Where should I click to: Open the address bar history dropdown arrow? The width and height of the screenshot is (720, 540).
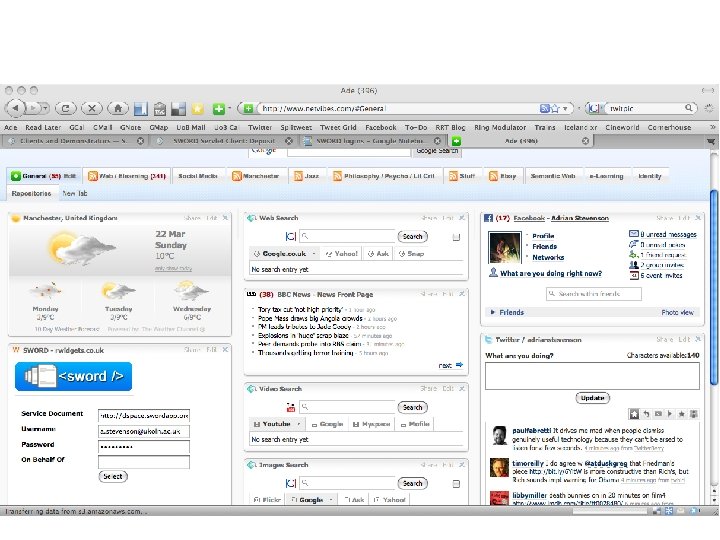pyautogui.click(x=565, y=108)
